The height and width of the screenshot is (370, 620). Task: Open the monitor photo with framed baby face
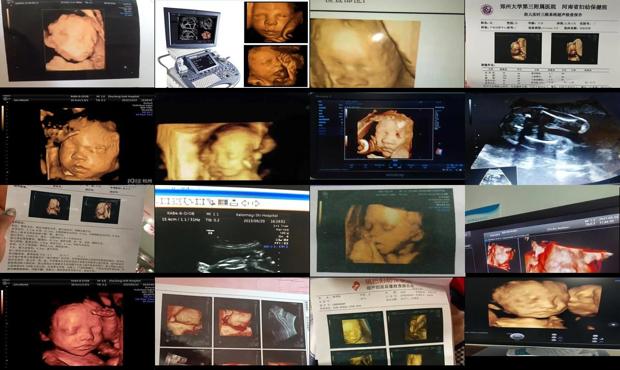click(387, 136)
